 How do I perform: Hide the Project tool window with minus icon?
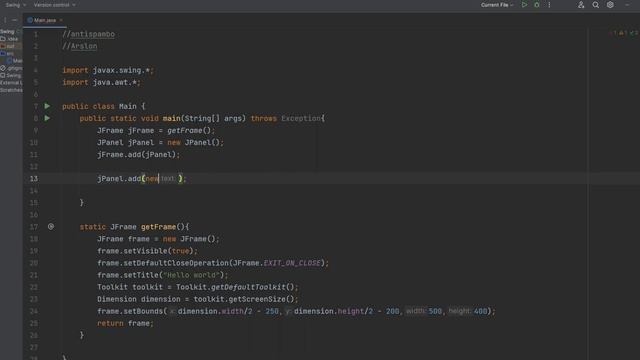click(x=15, y=20)
